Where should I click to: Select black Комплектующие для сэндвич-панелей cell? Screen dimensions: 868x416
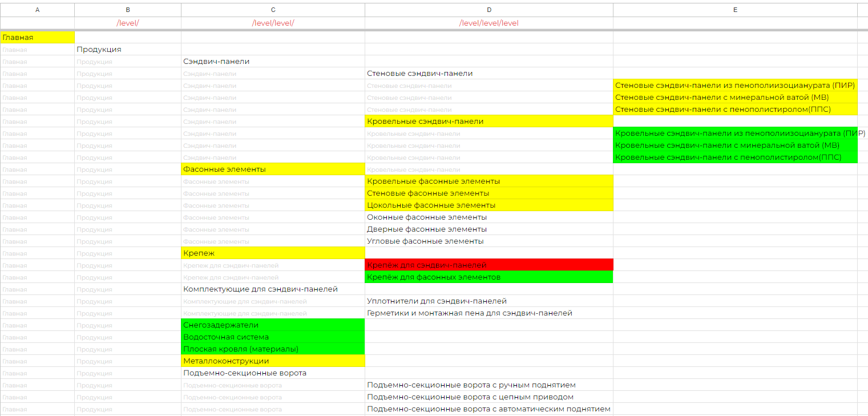(273, 289)
